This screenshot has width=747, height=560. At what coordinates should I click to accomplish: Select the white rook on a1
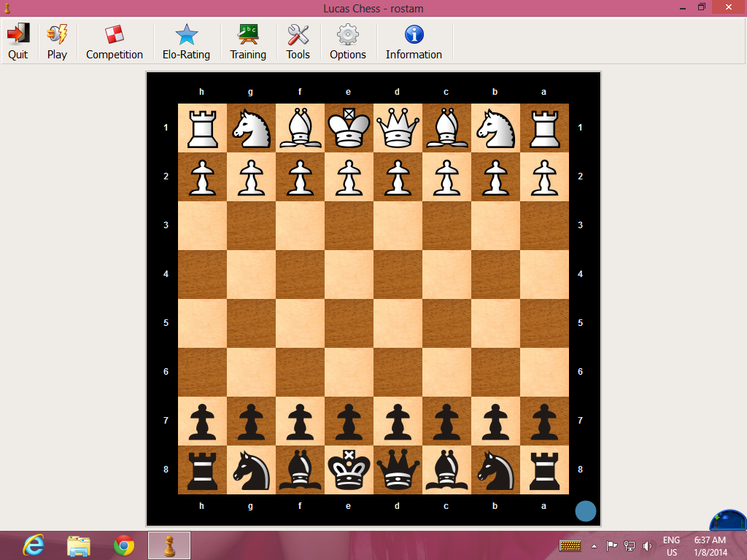tap(544, 128)
